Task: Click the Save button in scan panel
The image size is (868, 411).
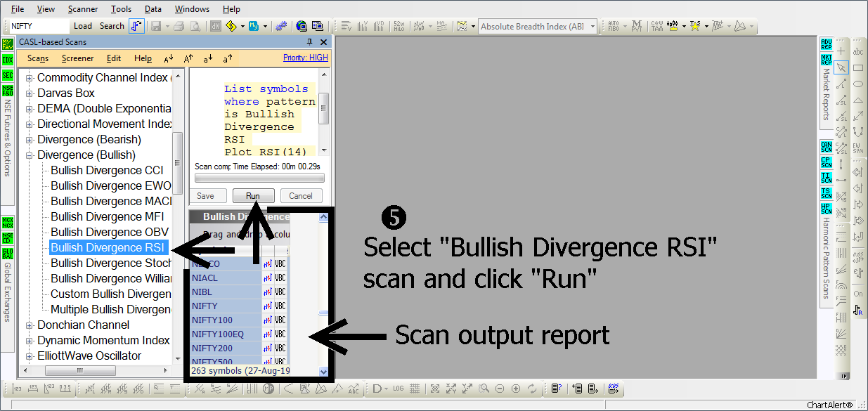Action: pos(205,196)
